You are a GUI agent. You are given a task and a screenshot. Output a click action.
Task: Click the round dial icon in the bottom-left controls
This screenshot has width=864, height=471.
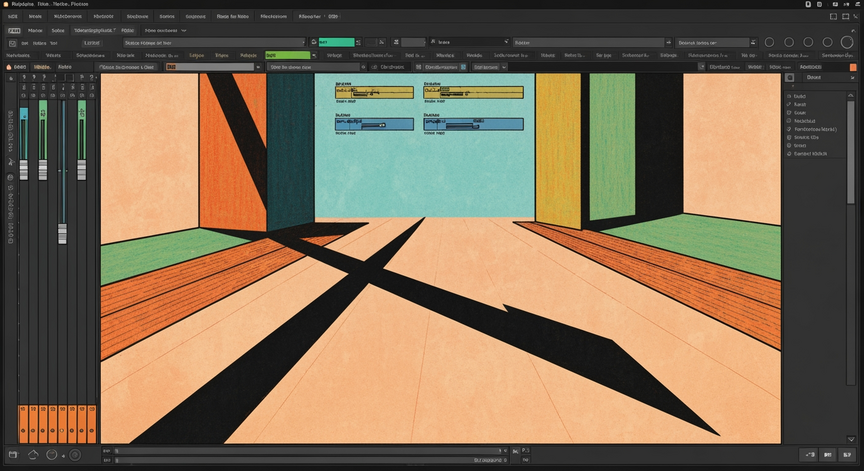(52, 454)
